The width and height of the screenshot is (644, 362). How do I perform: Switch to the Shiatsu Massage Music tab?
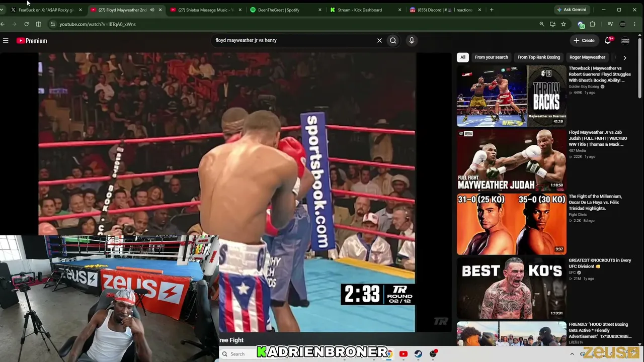(x=206, y=10)
